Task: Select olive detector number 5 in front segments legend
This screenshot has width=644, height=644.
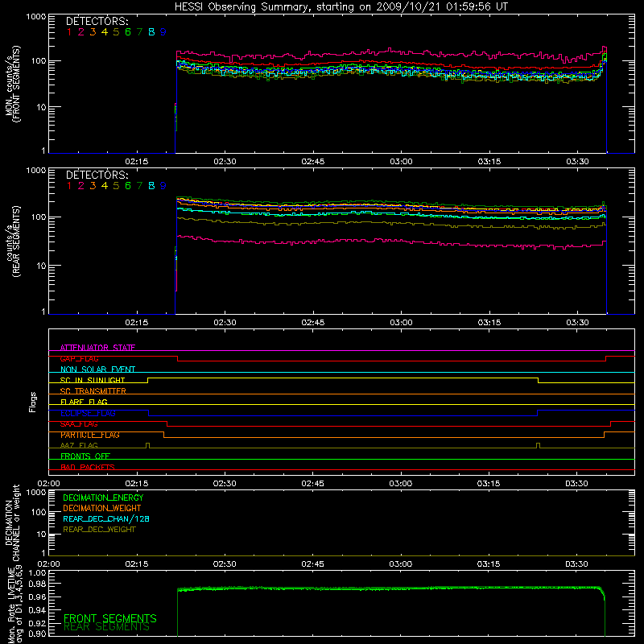Action: (116, 32)
